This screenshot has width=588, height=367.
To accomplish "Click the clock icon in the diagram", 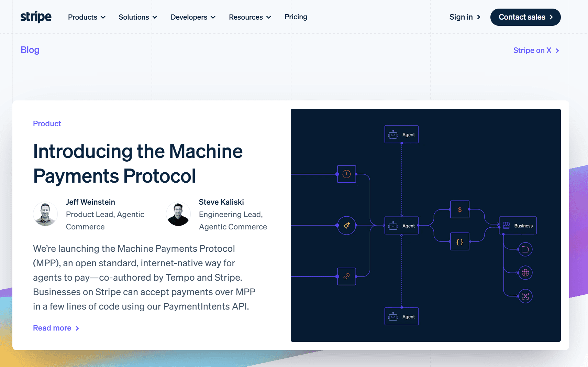I will (346, 174).
